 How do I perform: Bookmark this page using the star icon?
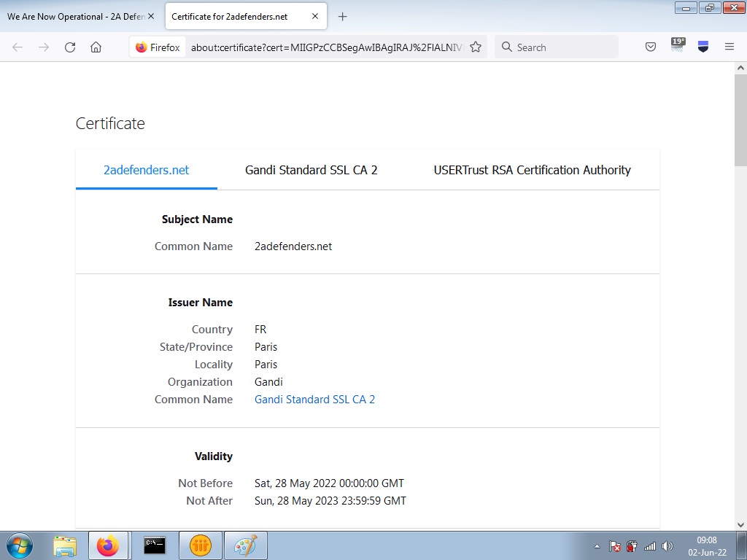pyautogui.click(x=475, y=46)
